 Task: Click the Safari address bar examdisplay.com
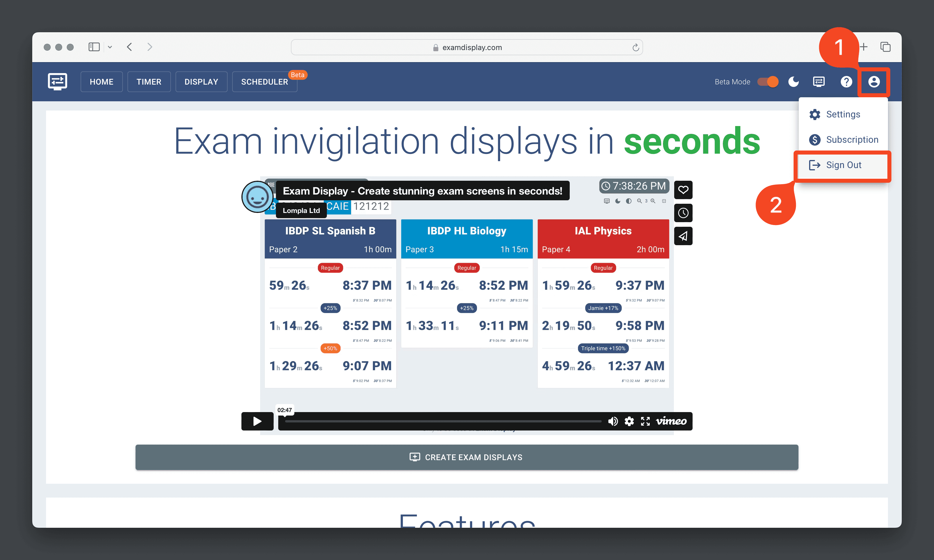[x=467, y=47]
